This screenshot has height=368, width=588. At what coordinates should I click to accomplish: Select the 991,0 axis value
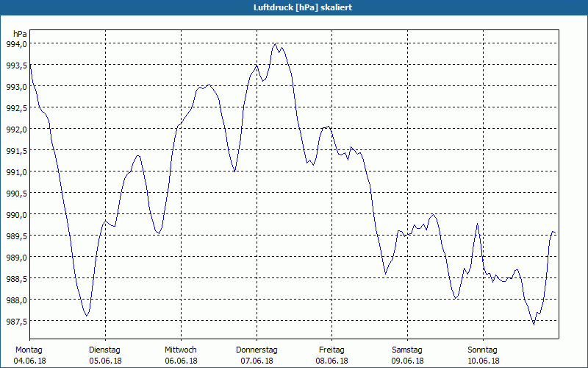point(16,172)
